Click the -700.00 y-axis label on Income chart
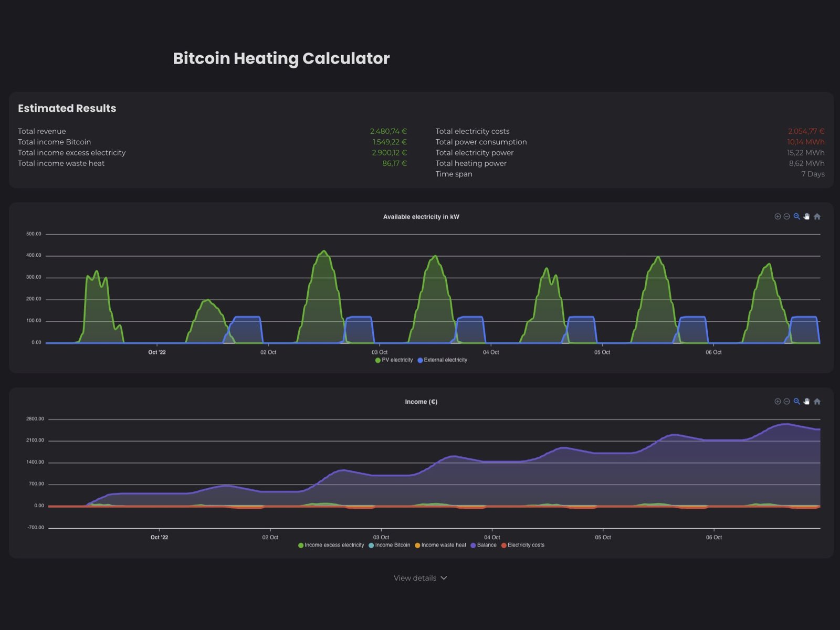This screenshot has width=840, height=630. (x=36, y=528)
